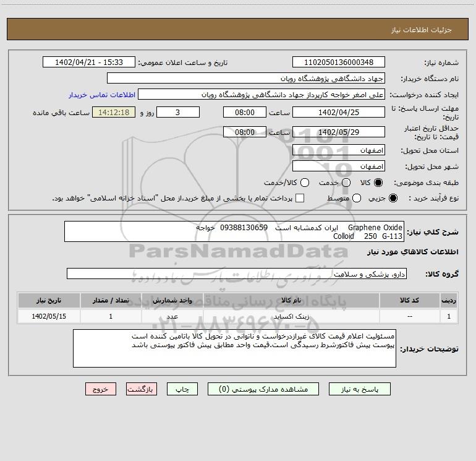Click the 1402/05/15 need date cell
The image size is (476, 461).
(x=49, y=316)
